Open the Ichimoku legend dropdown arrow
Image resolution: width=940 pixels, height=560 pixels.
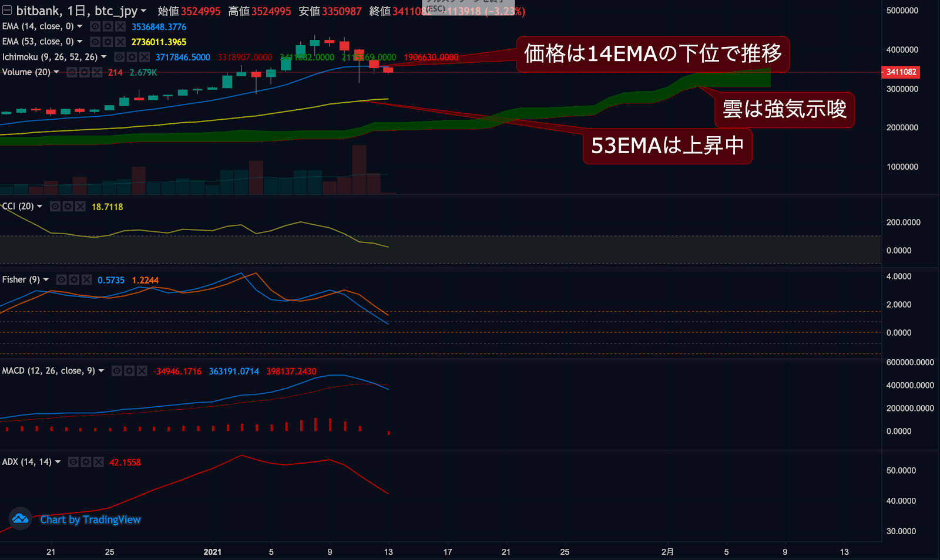point(104,57)
